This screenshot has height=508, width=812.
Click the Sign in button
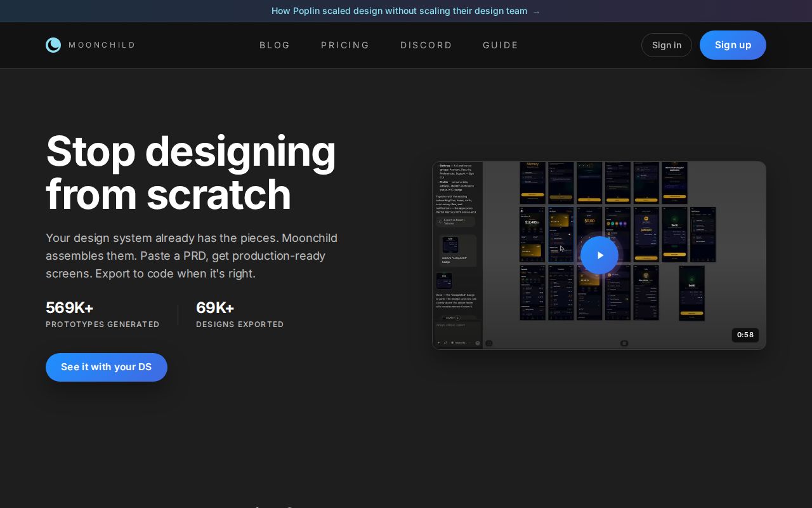pos(667,45)
